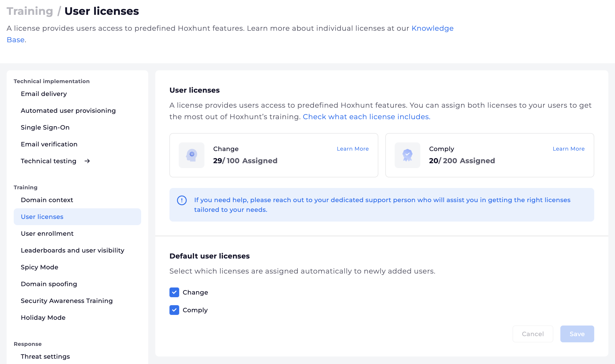Click the Save button
The image size is (615, 364).
click(x=577, y=334)
